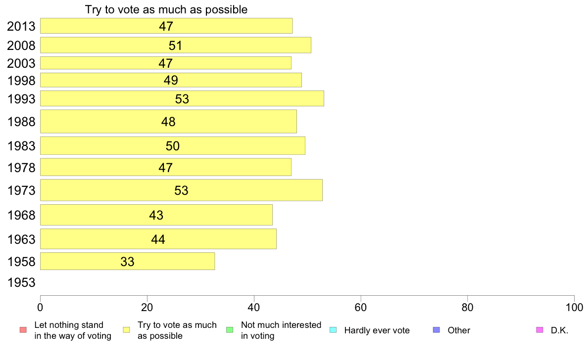Click the green 'Not much interested' legend swatch
Viewport: 588px width, 364px height.
pyautogui.click(x=230, y=330)
